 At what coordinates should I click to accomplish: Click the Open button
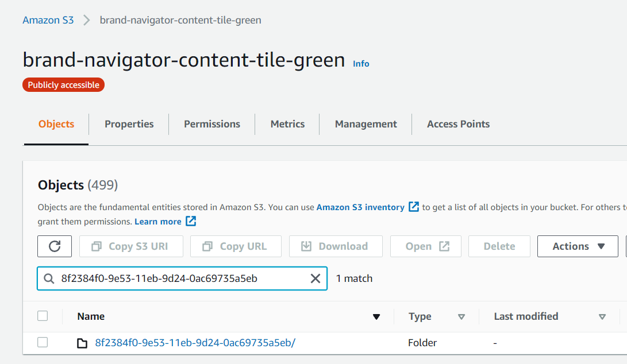click(426, 246)
